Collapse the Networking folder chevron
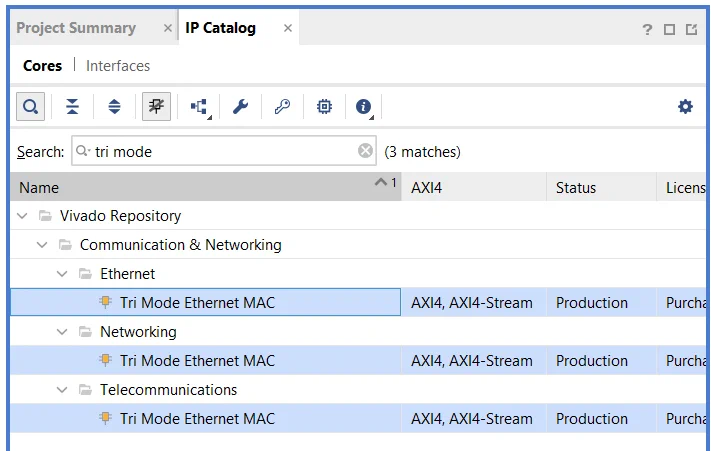Screen dimensions: 711x451 coord(62,332)
